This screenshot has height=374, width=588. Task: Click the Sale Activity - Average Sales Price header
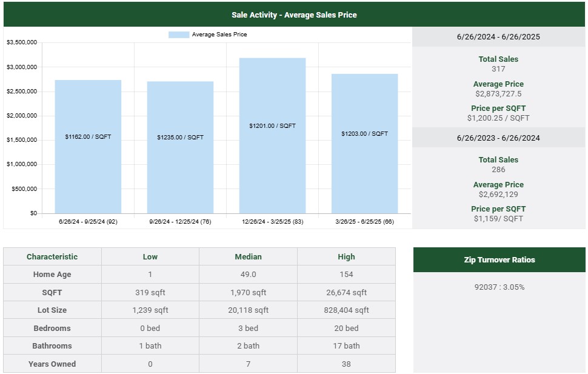point(294,15)
